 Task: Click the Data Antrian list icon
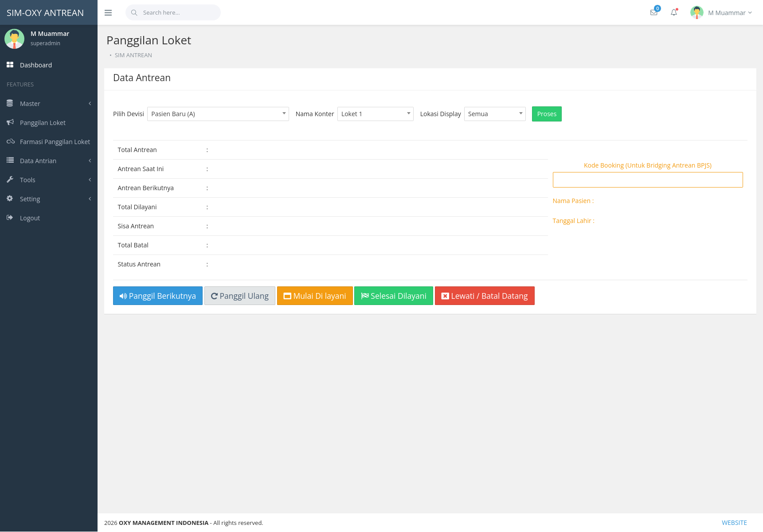(x=10, y=160)
